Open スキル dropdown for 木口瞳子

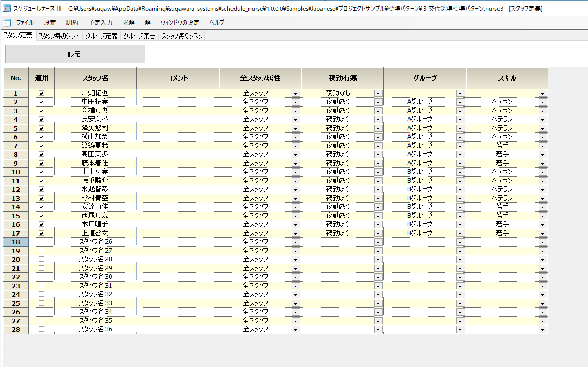(543, 225)
